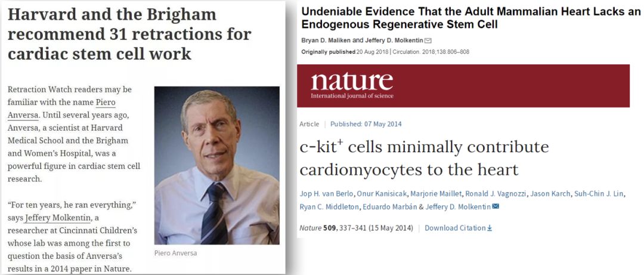This screenshot has height=275, width=644.
Task: Click the email envelope icon after Jeffery D. Molkentin
Action: (x=428, y=41)
